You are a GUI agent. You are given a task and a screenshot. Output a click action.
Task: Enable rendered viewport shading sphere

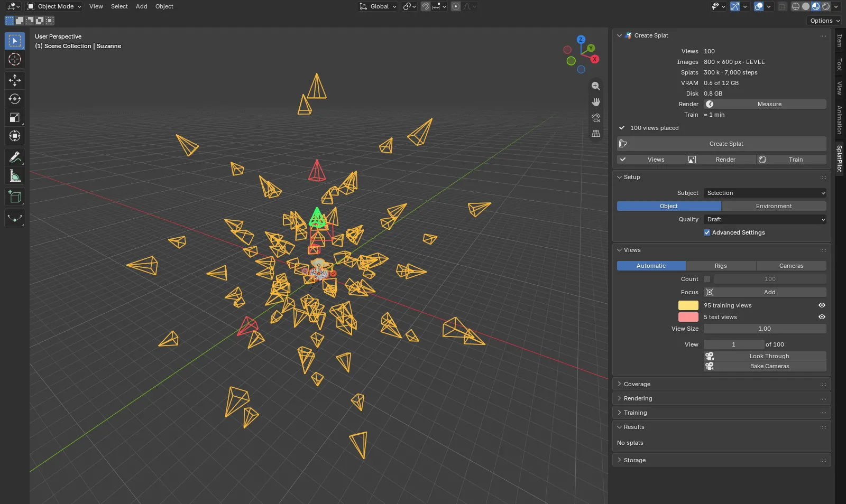tap(826, 6)
